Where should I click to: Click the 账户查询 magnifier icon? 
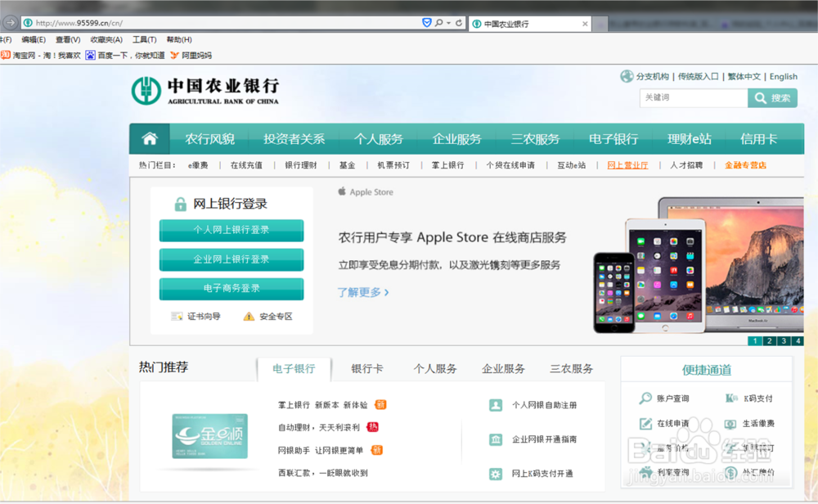(645, 398)
